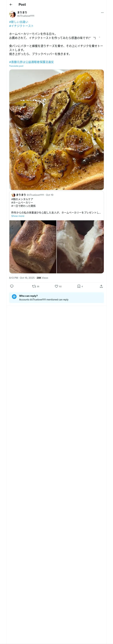Click the back arrow icon
Image resolution: width=113 pixels, height=644 pixels.
click(x=11, y=5)
